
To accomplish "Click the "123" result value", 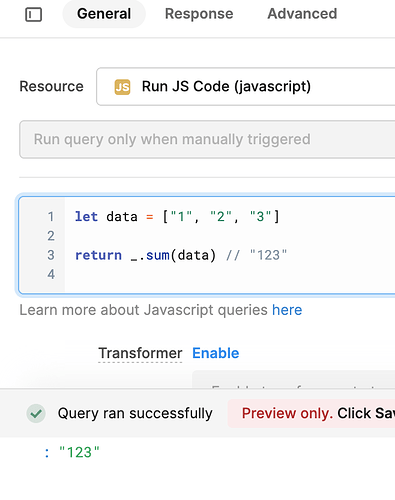I will coord(79,453).
